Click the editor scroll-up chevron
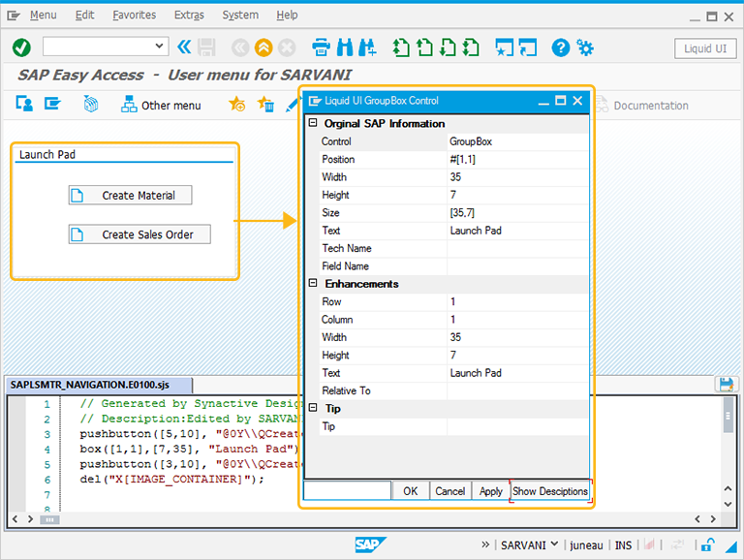 [x=728, y=488]
